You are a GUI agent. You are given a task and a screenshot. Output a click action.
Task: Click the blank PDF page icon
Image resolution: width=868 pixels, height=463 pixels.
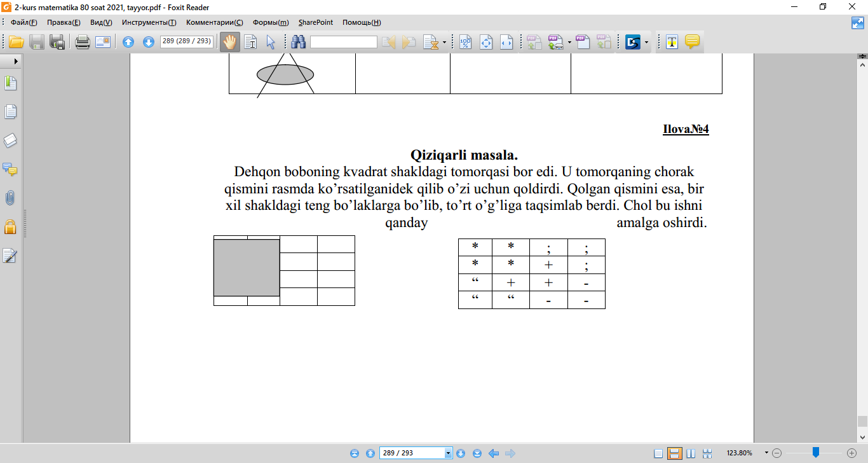tap(583, 43)
